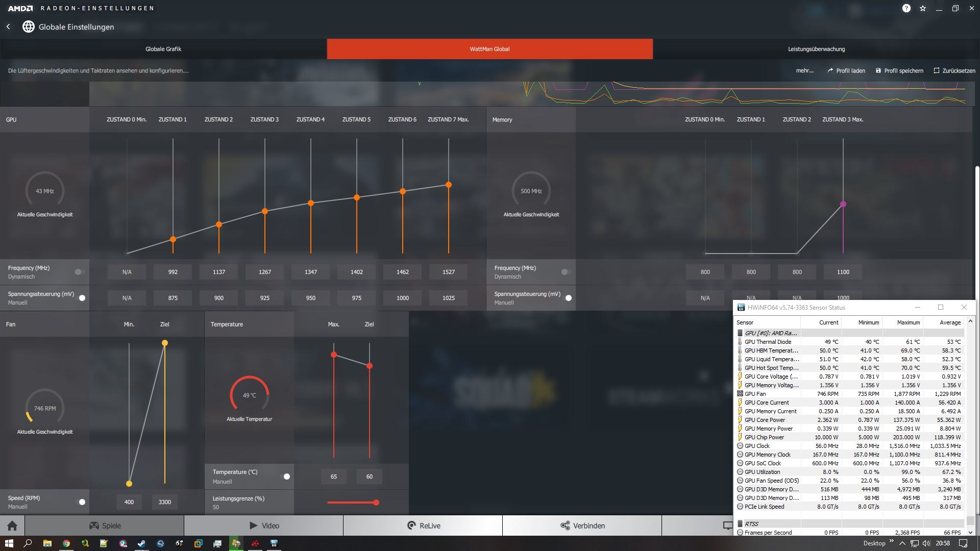Toggle Fan Speed (RPM) Manuell switch

81,502
